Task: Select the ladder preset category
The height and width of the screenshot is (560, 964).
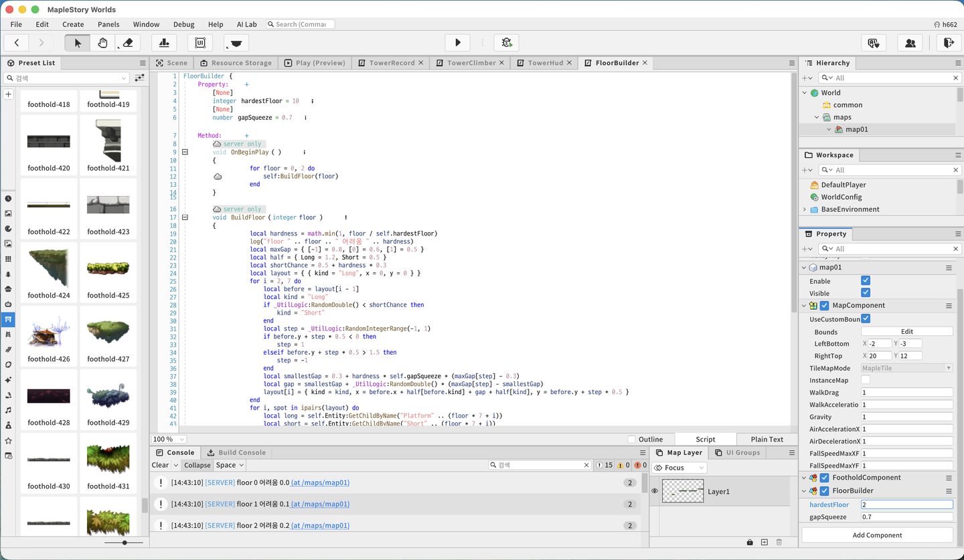Action: [8, 334]
